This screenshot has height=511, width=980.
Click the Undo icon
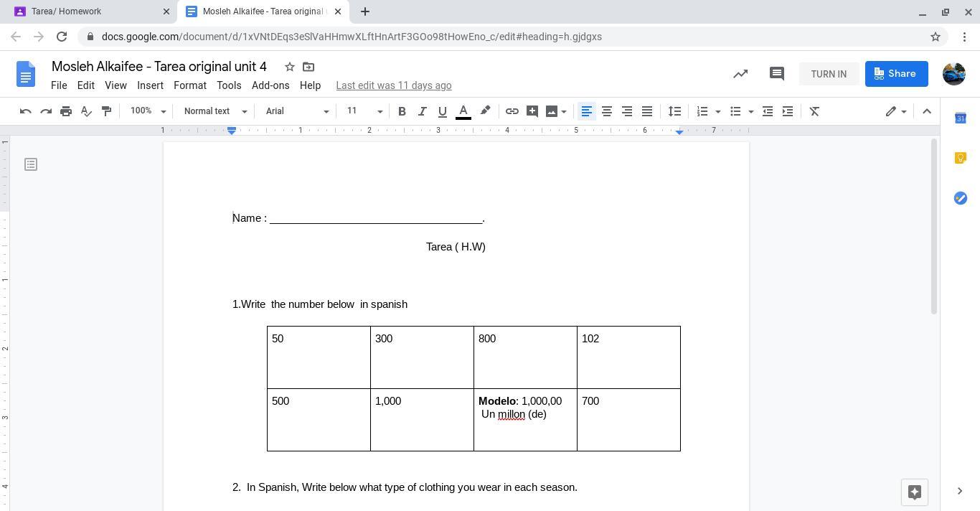[26, 111]
